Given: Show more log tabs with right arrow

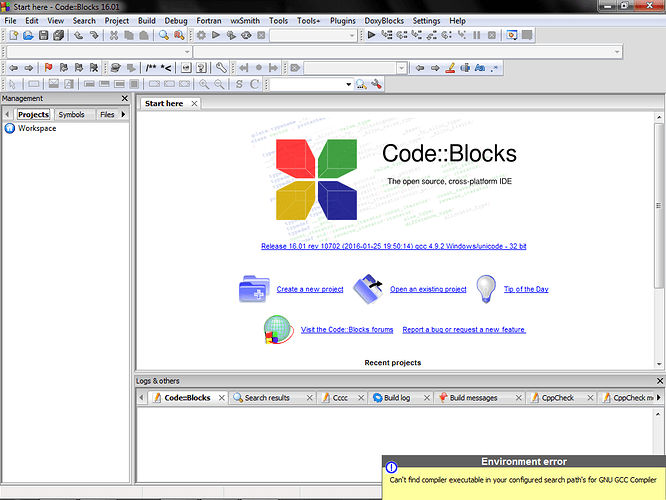Looking at the screenshot, I should tap(659, 398).
